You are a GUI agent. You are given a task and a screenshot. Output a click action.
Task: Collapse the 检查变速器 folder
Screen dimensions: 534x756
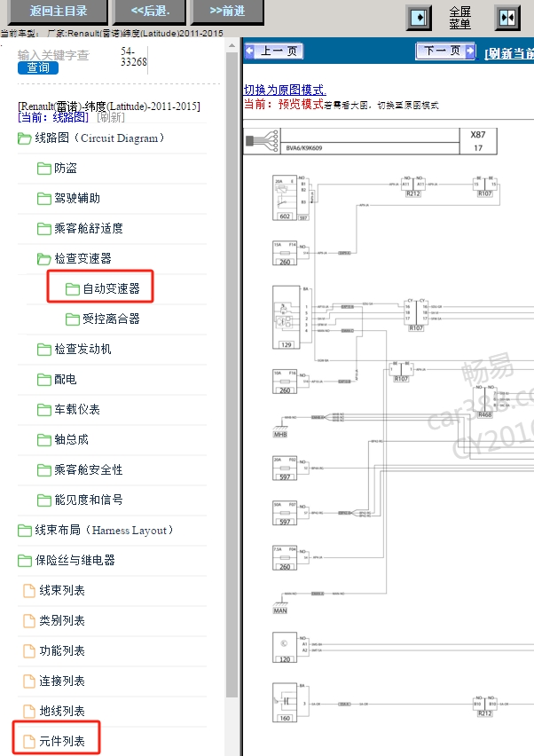pos(75,258)
